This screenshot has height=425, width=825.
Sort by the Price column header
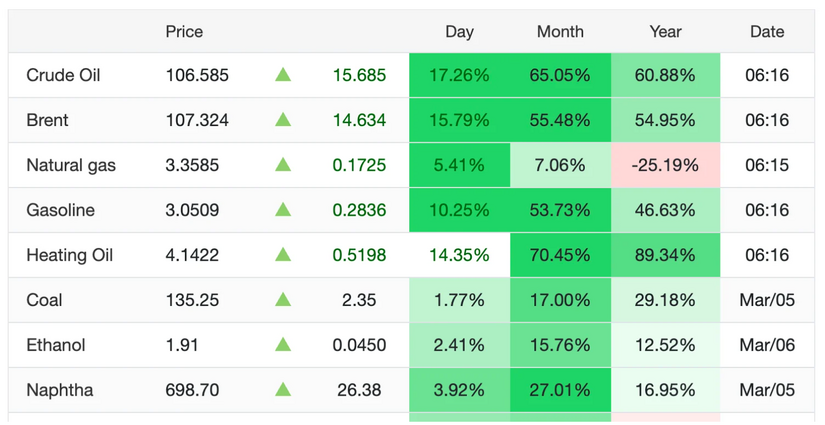(184, 32)
